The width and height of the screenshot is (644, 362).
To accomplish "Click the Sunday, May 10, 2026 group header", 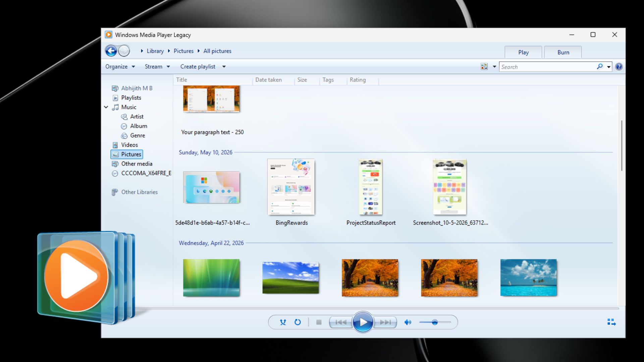I will coord(206,153).
